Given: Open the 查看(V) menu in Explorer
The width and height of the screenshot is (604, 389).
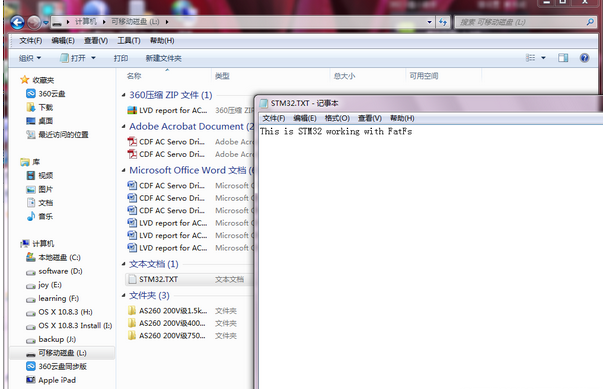Looking at the screenshot, I should (96, 40).
